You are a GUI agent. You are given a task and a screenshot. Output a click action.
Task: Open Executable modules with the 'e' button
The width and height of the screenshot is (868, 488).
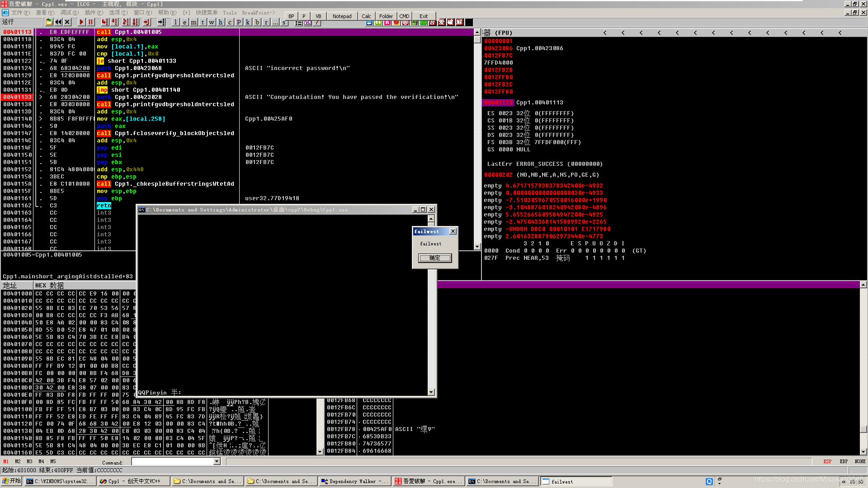pyautogui.click(x=184, y=22)
